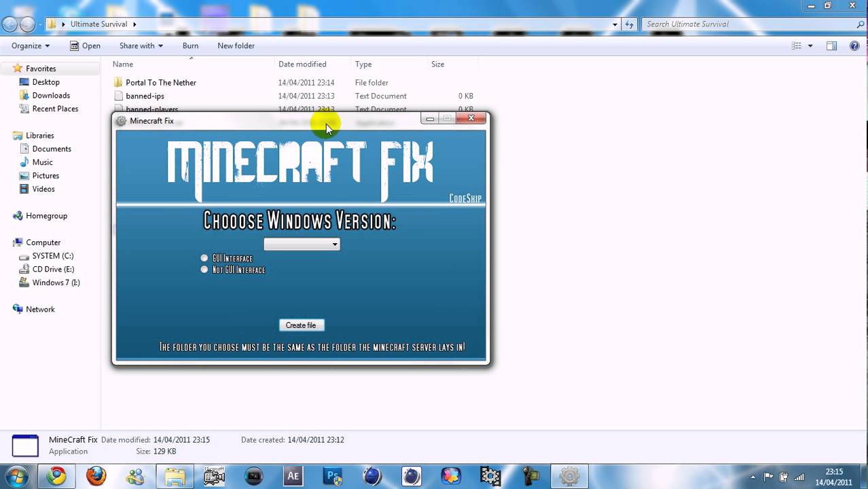Open the address bar history dropdown
Viewport: 868px width, 489px height.
point(615,24)
